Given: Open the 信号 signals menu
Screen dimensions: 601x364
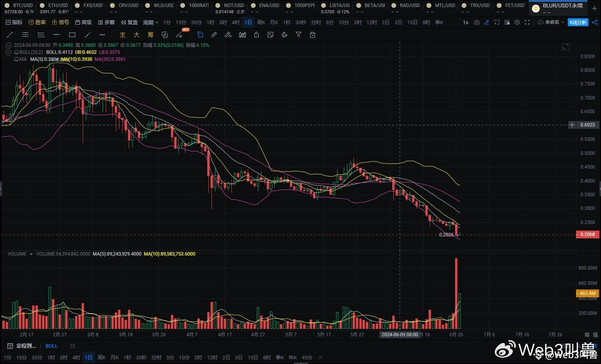Looking at the screenshot, I should tap(60, 22).
